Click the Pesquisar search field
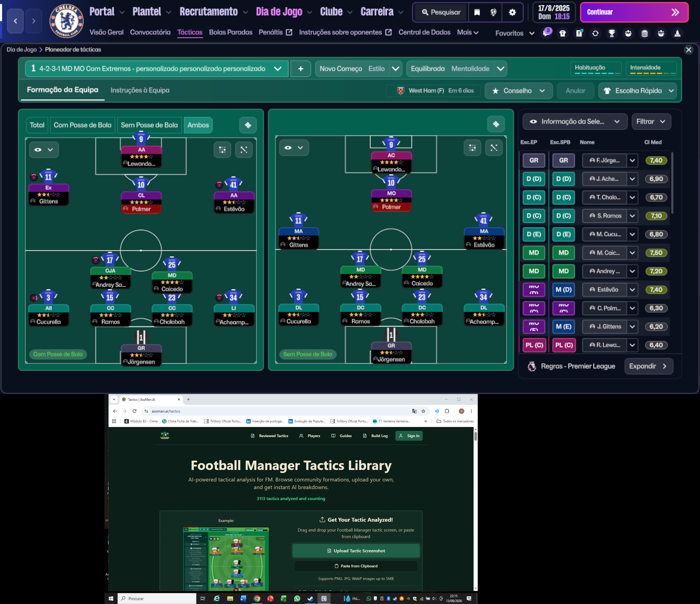 point(441,13)
